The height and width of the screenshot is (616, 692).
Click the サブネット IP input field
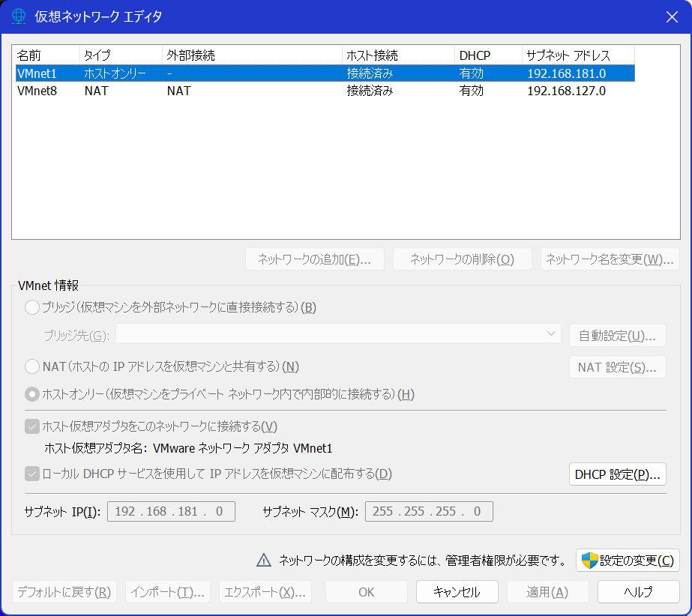[x=171, y=512]
